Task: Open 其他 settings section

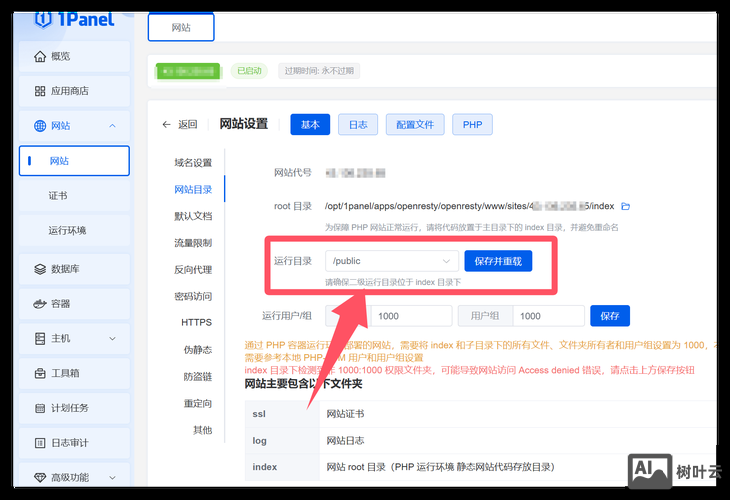Action: point(203,430)
